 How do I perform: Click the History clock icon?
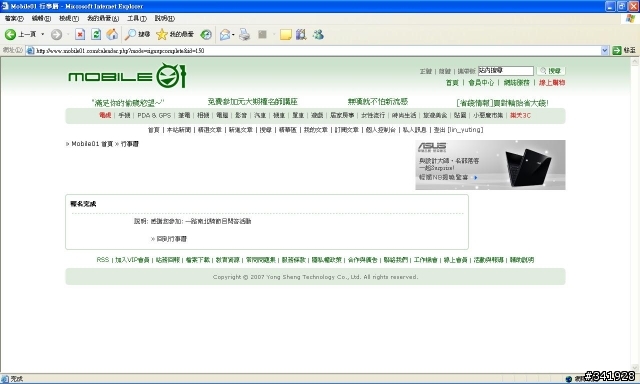pyautogui.click(x=206, y=35)
